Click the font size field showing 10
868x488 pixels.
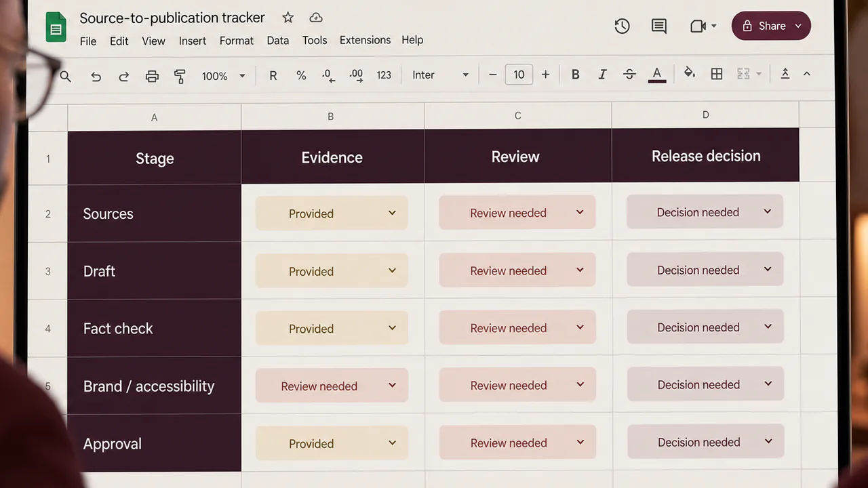tap(519, 75)
